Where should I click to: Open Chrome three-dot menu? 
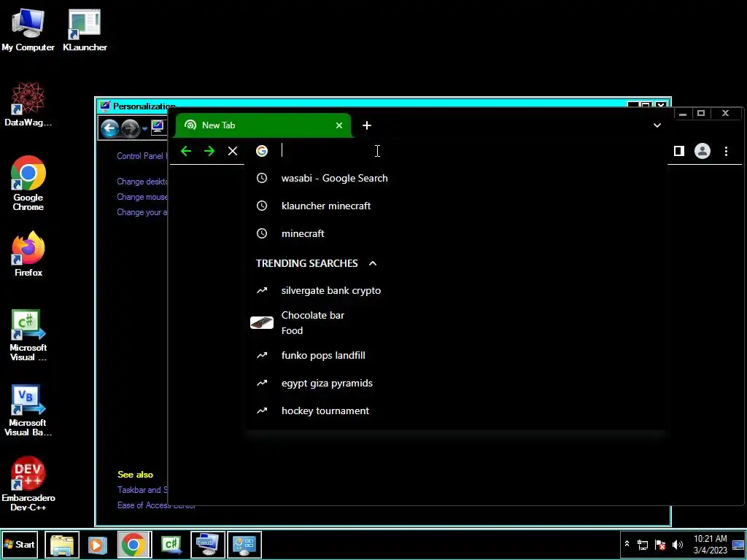[x=726, y=151]
